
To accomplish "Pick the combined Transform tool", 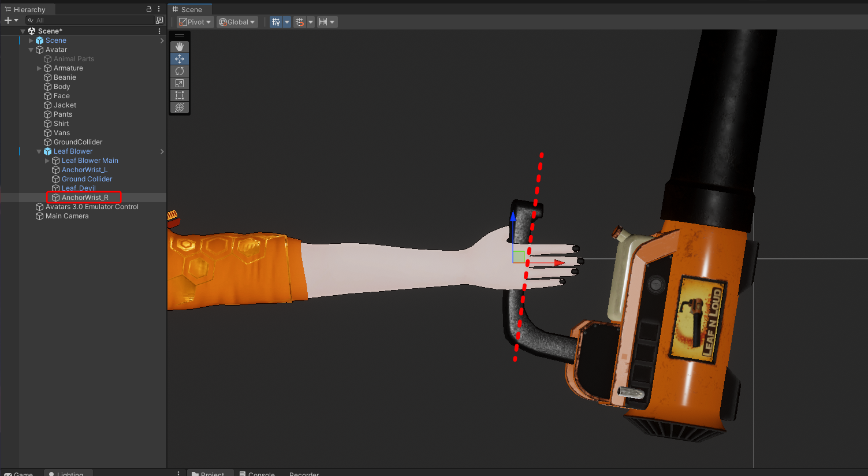I will point(180,107).
